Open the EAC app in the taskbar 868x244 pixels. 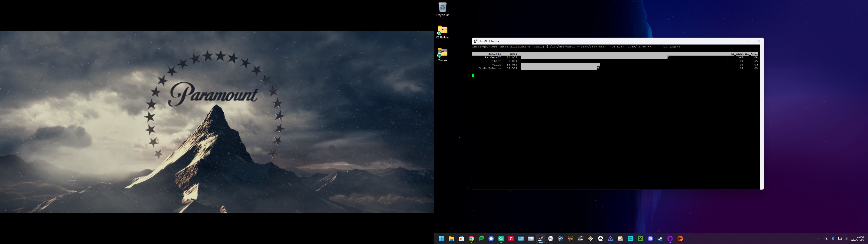(x=551, y=239)
